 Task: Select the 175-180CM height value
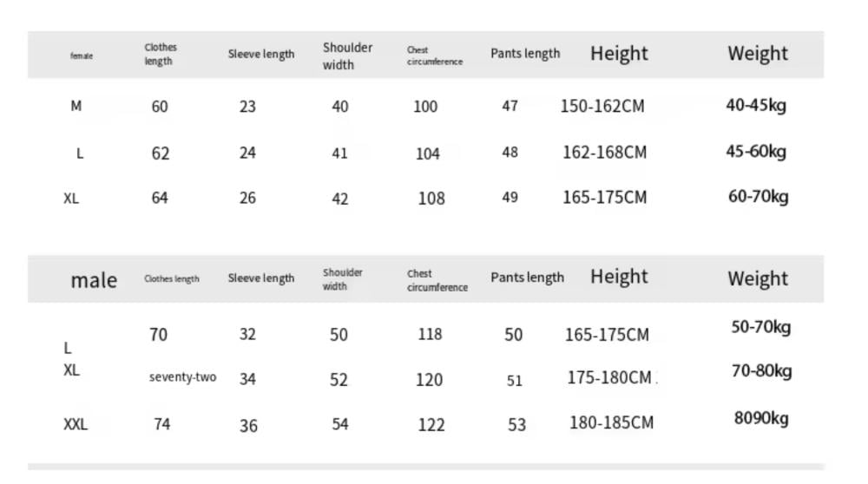609,378
